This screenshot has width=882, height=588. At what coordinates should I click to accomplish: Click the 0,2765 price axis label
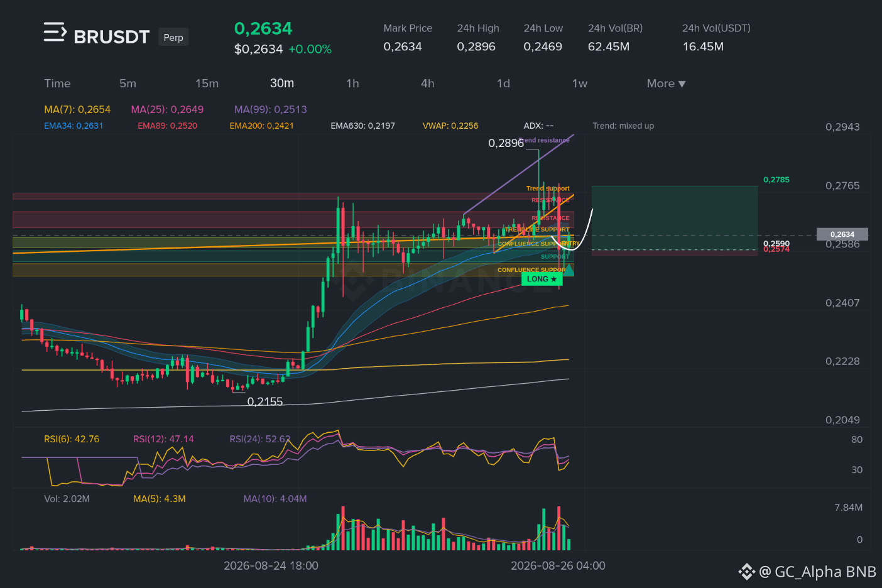[842, 186]
